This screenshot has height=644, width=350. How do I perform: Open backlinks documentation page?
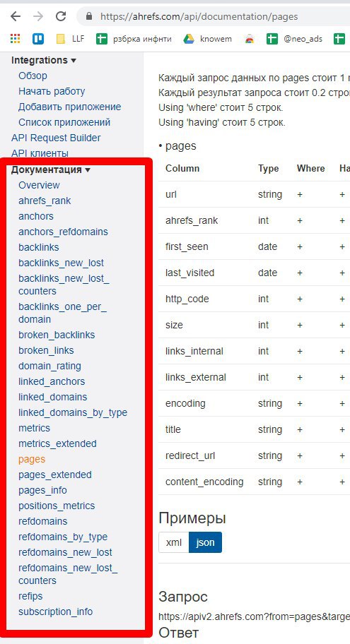(39, 247)
